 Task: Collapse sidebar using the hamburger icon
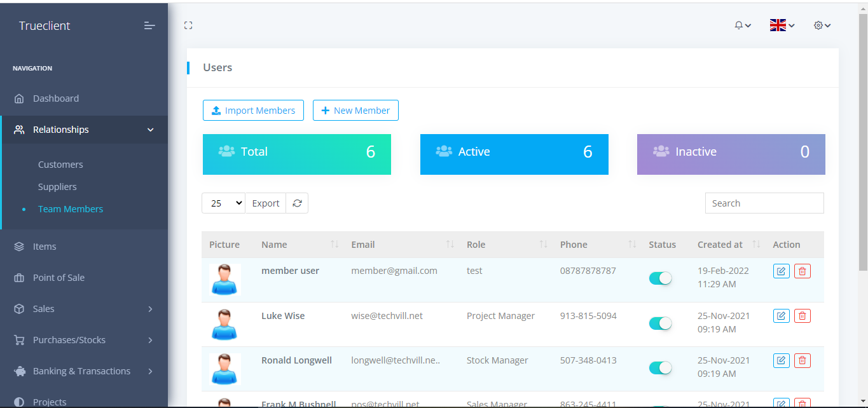(149, 25)
